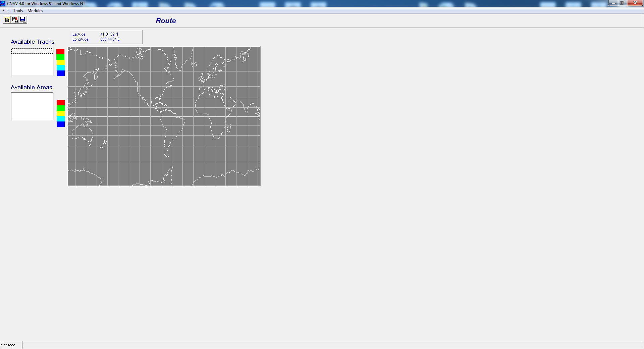Click the Save route copy toolbar icon

click(15, 20)
